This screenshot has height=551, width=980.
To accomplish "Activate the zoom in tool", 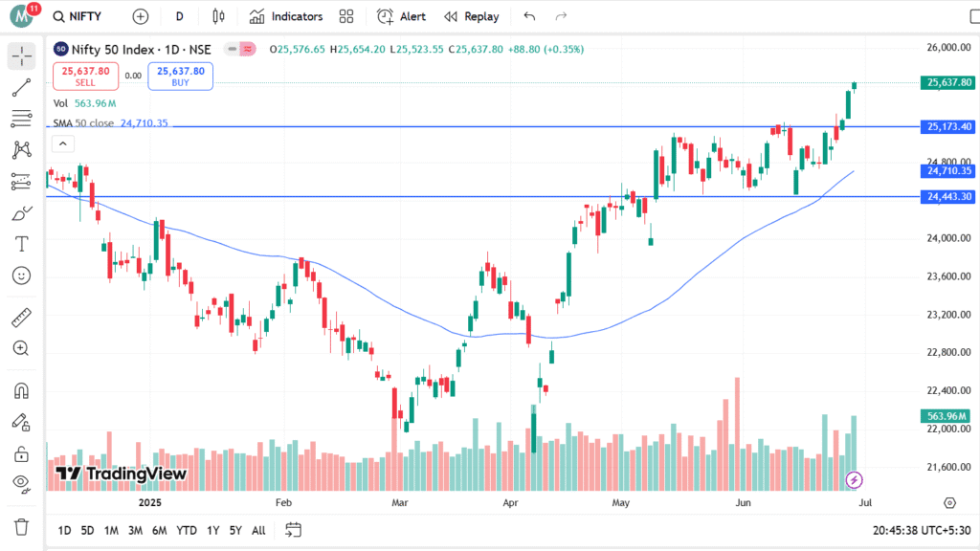I will [x=21, y=348].
